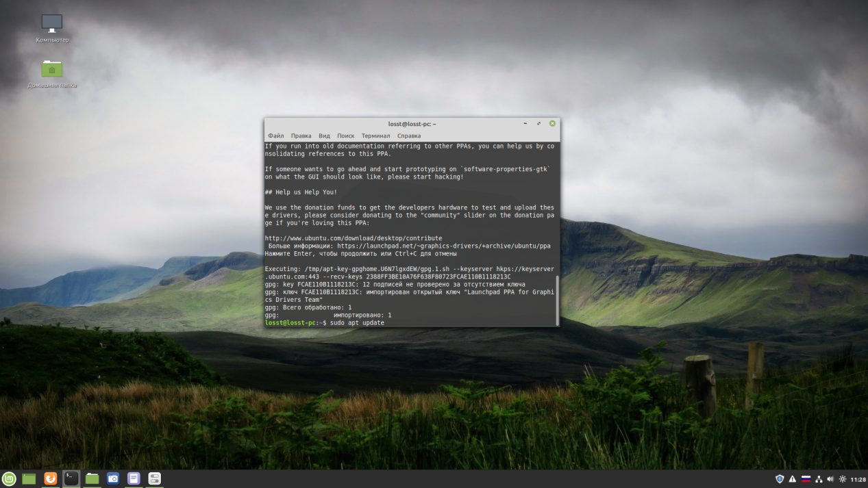This screenshot has width=868, height=488.
Task: Open the screenshot camera app in panel
Action: [113, 479]
